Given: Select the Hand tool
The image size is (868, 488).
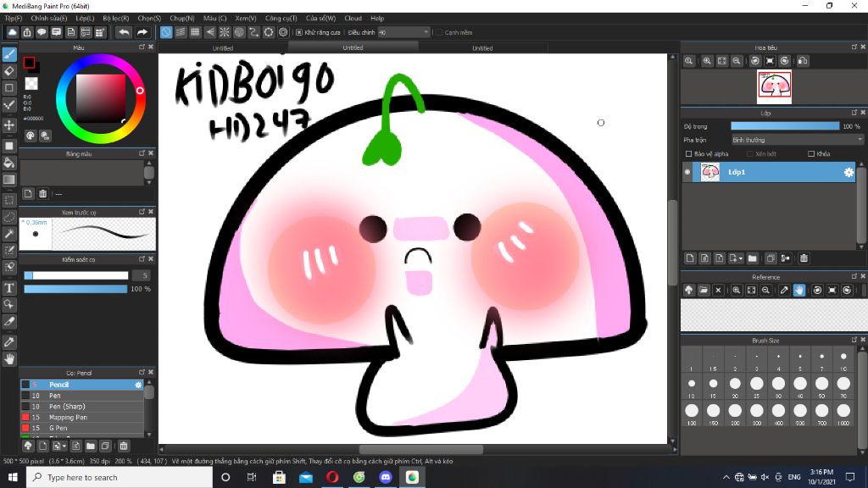Looking at the screenshot, I should click(x=9, y=359).
